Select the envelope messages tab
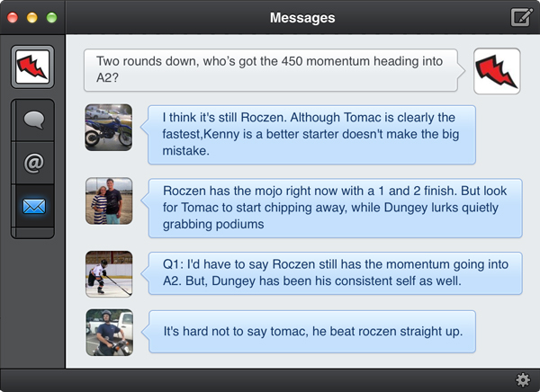 [33, 208]
